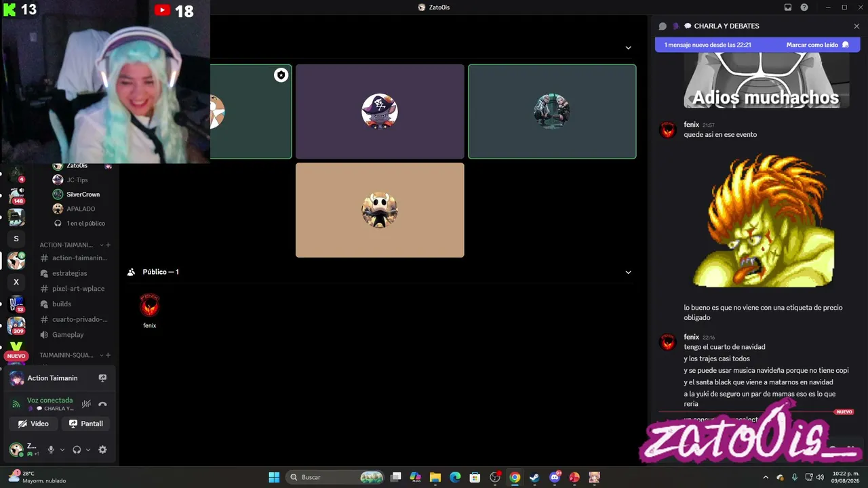This screenshot has height=488, width=868.
Task: Open server icon with 148 badge
Action: tap(16, 195)
